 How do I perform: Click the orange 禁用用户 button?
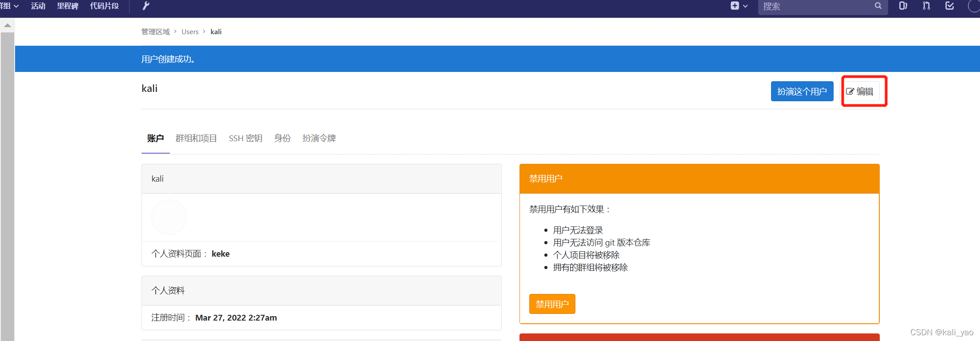[552, 304]
